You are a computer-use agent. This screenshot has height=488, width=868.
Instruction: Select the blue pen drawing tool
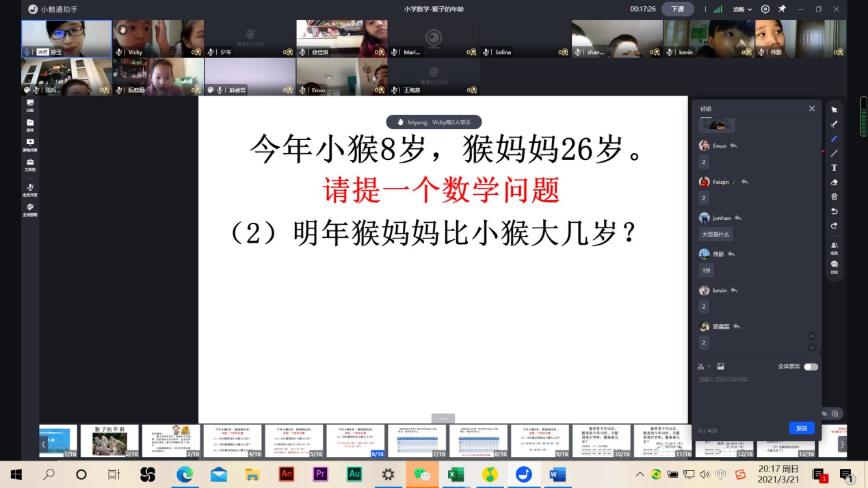coord(834,139)
